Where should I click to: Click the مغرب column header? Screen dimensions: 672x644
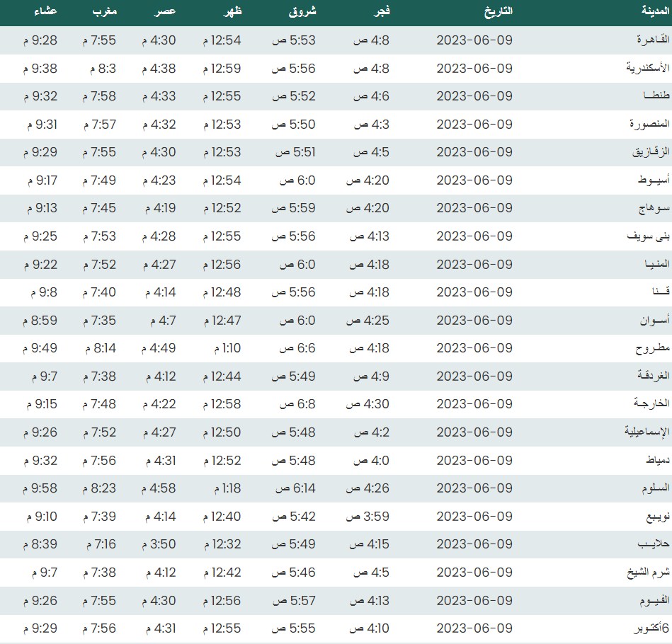coord(103,12)
